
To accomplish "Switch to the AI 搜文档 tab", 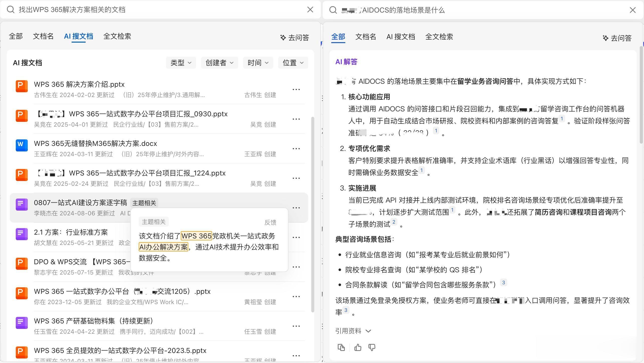I will [x=78, y=36].
